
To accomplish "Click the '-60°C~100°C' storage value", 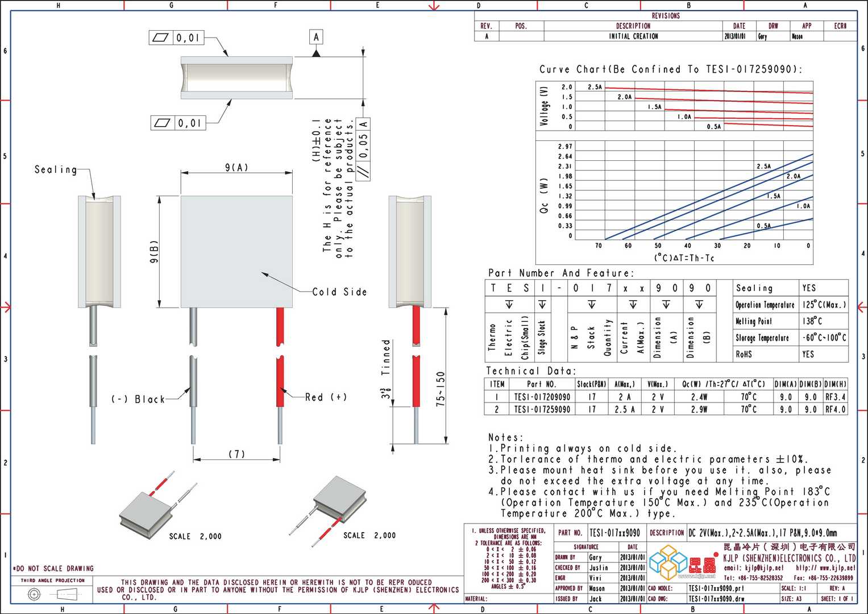I will click(x=824, y=338).
